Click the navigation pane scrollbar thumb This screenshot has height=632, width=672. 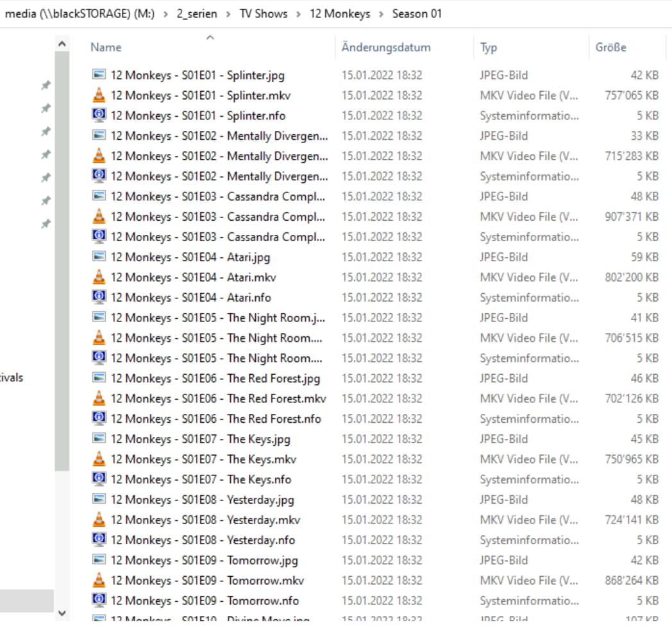tap(62, 262)
